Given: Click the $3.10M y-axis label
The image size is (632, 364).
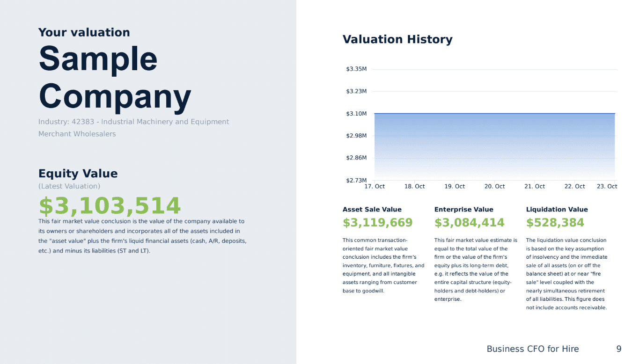Looking at the screenshot, I should point(356,114).
